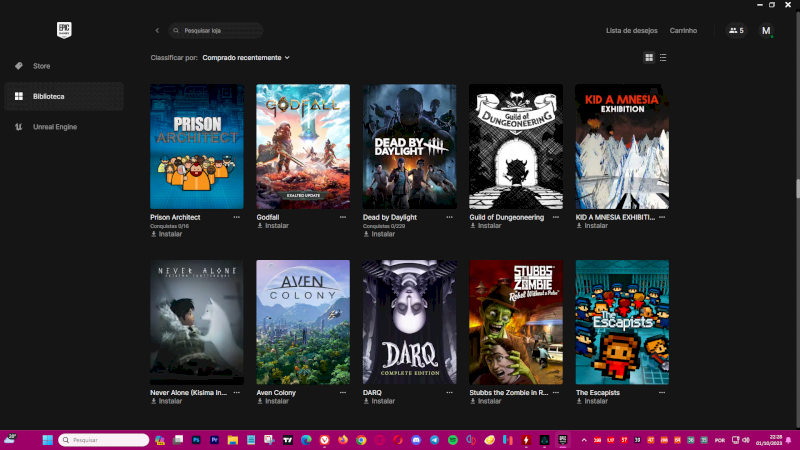Open the more options for Godfall
This screenshot has width=800, height=450.
pos(343,217)
